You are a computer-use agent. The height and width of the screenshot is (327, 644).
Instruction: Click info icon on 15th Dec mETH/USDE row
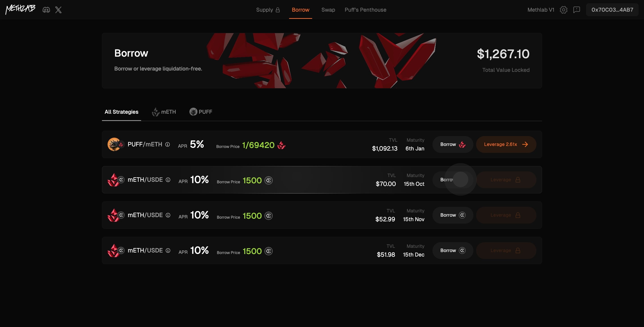pos(168,250)
